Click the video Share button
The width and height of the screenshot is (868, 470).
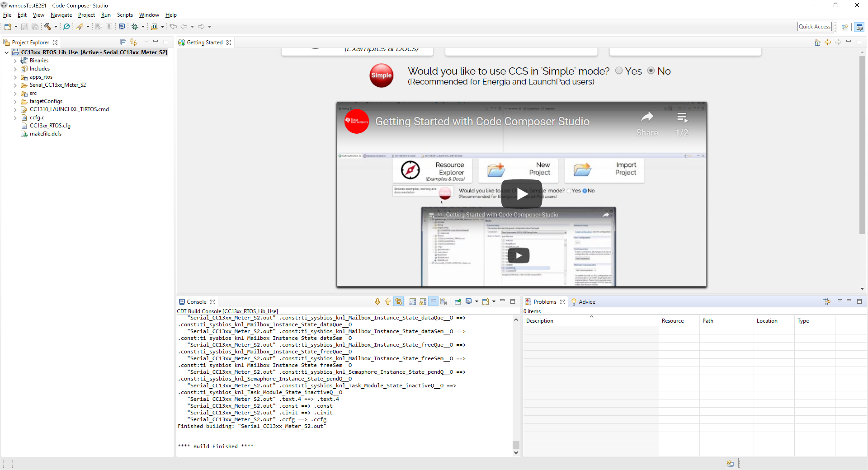(647, 124)
